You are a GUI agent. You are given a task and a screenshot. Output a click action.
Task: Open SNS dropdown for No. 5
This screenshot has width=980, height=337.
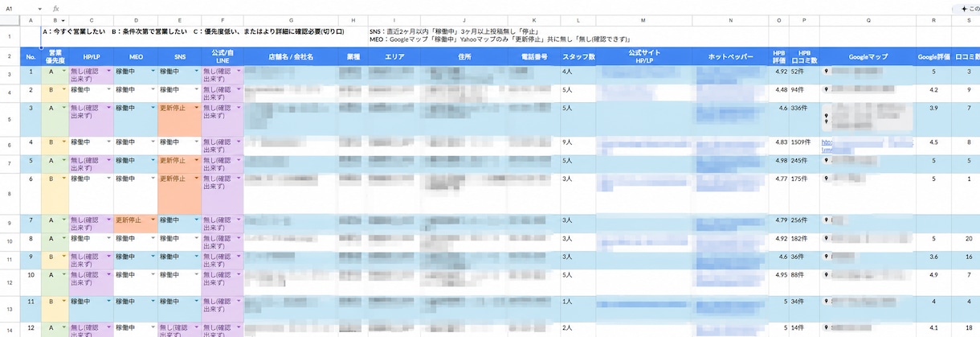pos(195,160)
